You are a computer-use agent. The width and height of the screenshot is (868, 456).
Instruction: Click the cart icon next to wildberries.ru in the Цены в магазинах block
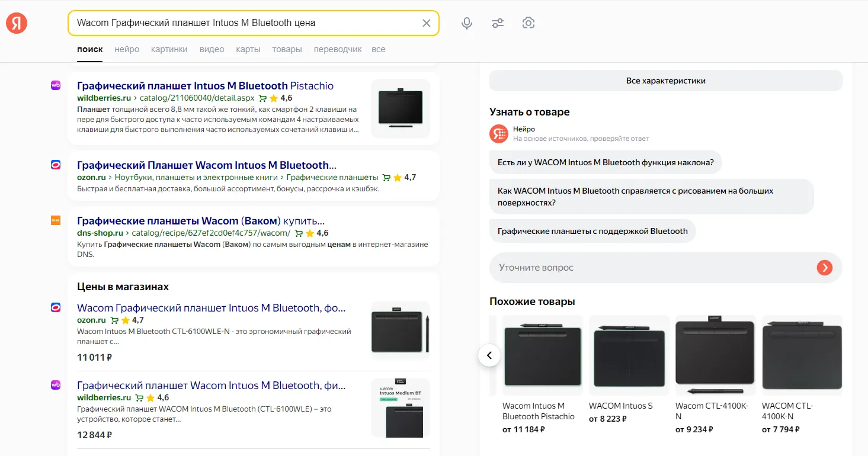click(x=139, y=398)
